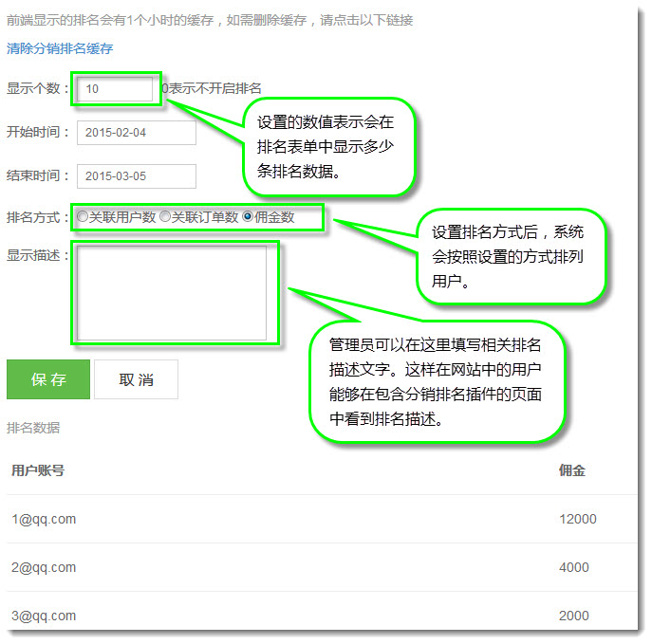The width and height of the screenshot is (652, 644).
Task: Select the 佣金数 radio button
Action: point(249,217)
